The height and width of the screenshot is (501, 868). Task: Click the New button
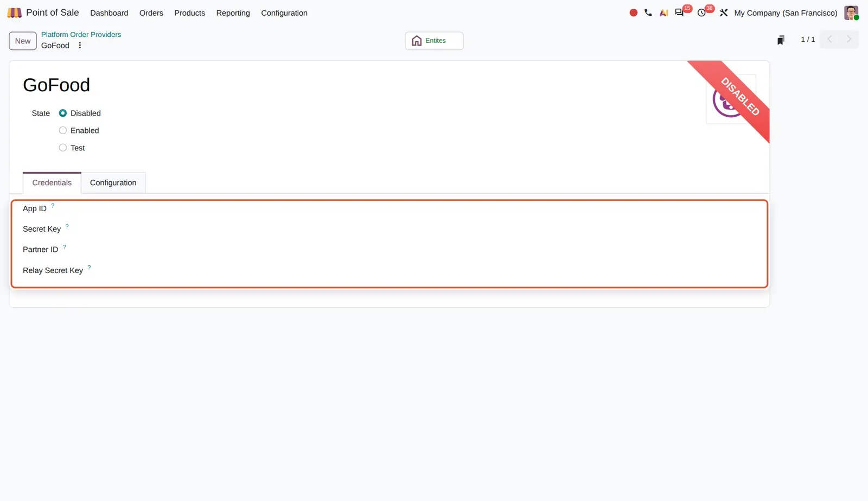pos(23,41)
